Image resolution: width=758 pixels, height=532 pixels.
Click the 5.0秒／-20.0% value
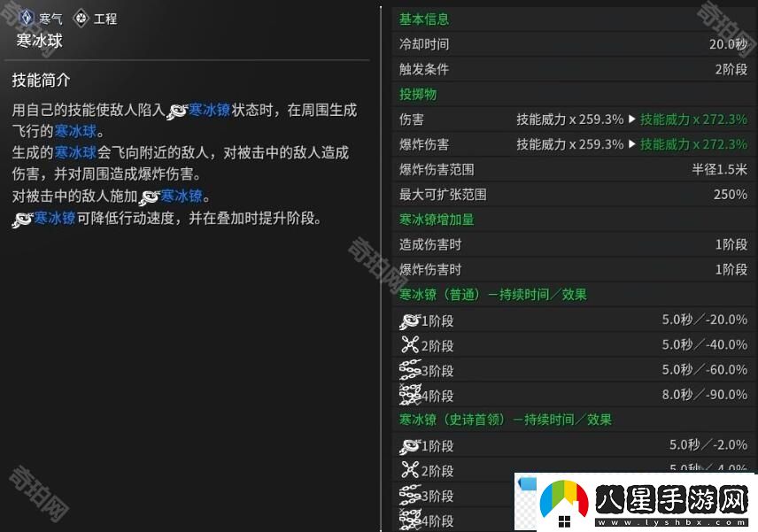click(705, 320)
